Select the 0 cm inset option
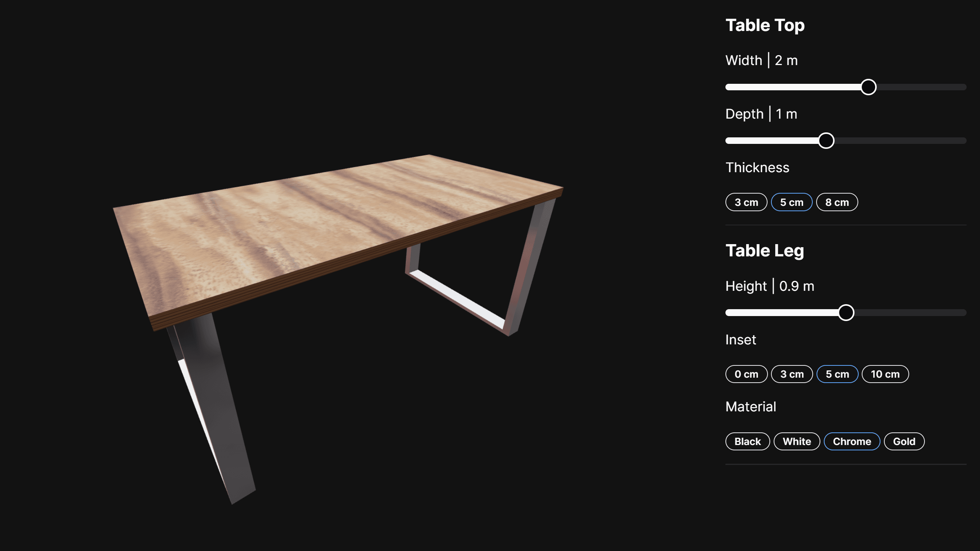 [x=746, y=374]
